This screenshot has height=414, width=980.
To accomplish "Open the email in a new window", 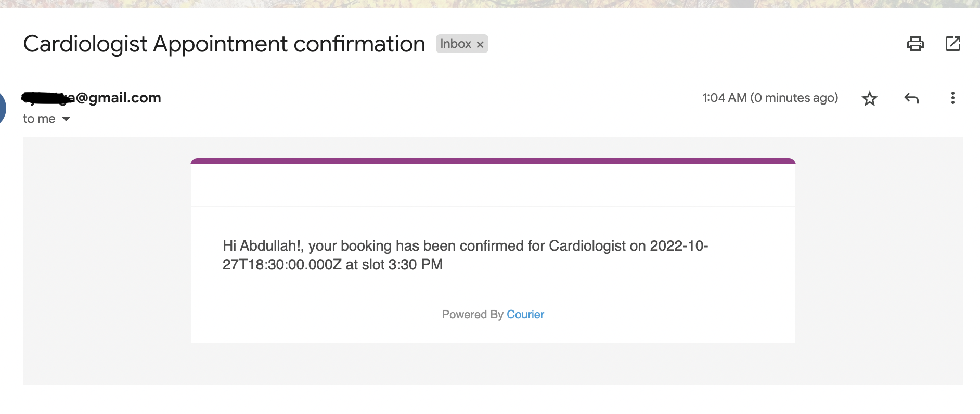I will (x=952, y=44).
